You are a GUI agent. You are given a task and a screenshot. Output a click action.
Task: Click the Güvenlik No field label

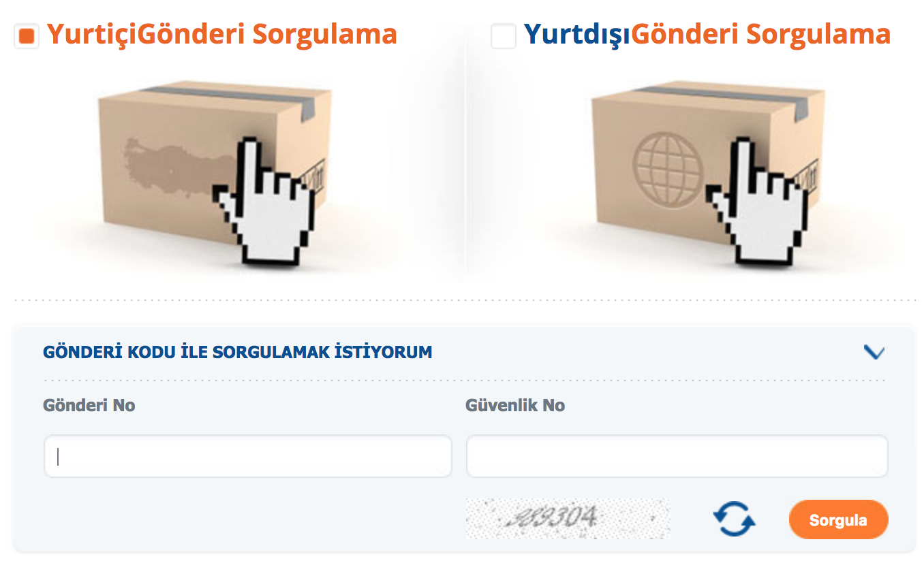(x=515, y=405)
